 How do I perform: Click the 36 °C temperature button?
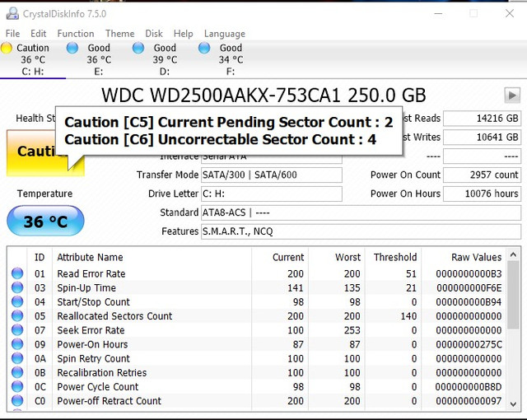click(x=45, y=221)
